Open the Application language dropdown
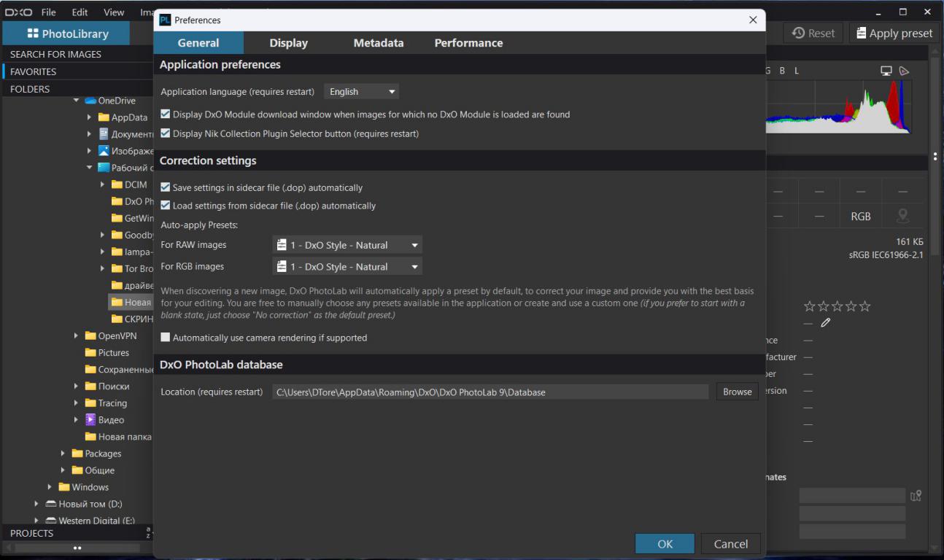Image resolution: width=944 pixels, height=560 pixels. [361, 92]
